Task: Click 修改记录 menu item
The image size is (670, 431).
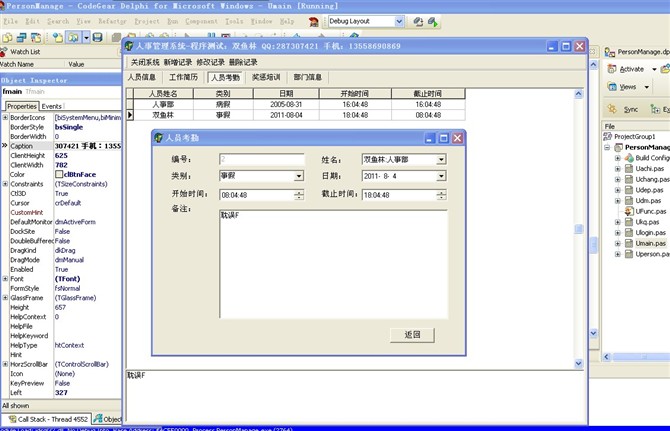Action: click(211, 62)
